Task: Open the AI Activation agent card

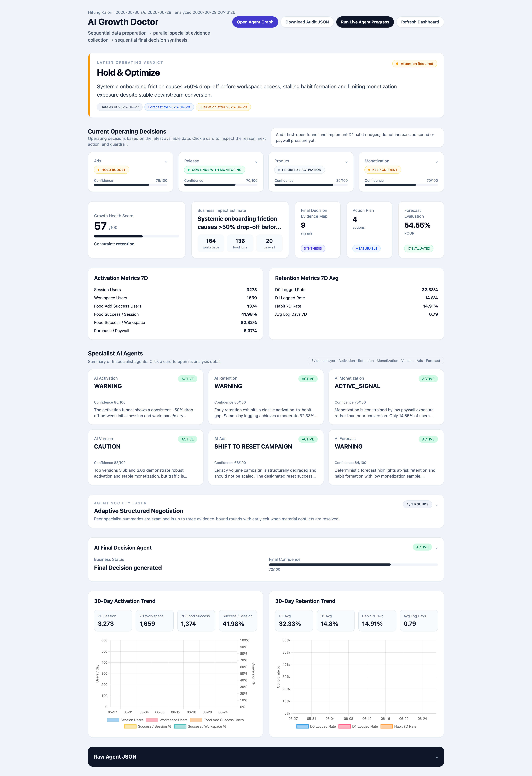Action: pos(145,397)
